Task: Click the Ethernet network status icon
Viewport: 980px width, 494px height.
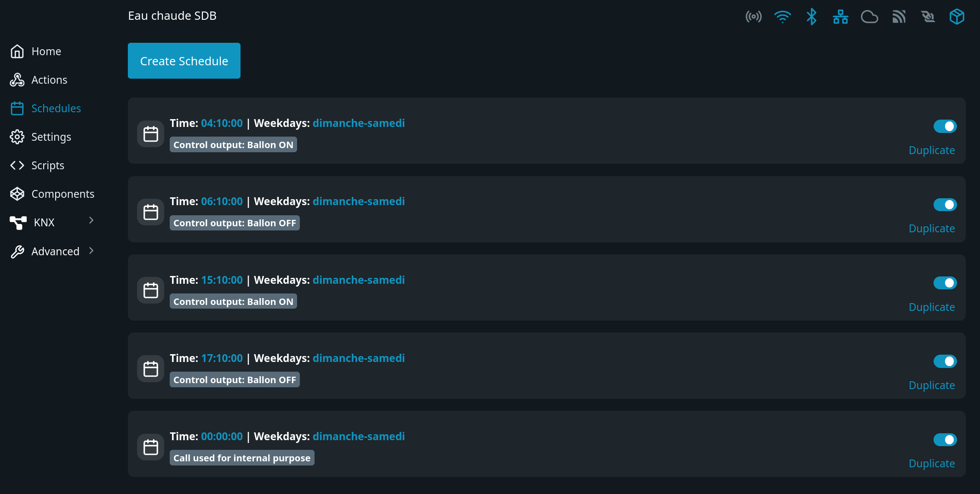Action: click(x=840, y=17)
